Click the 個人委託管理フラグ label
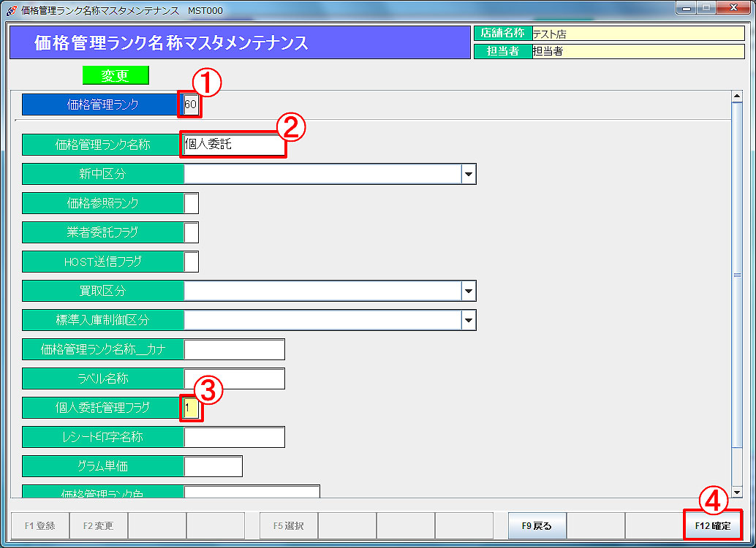 point(102,408)
